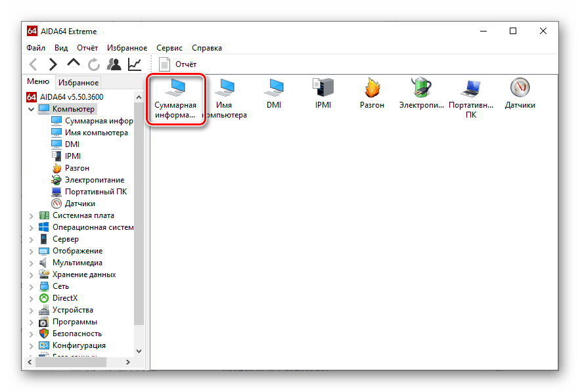Collapse the Компьютер tree node
Screen dimensions: 580x392
[x=31, y=109]
